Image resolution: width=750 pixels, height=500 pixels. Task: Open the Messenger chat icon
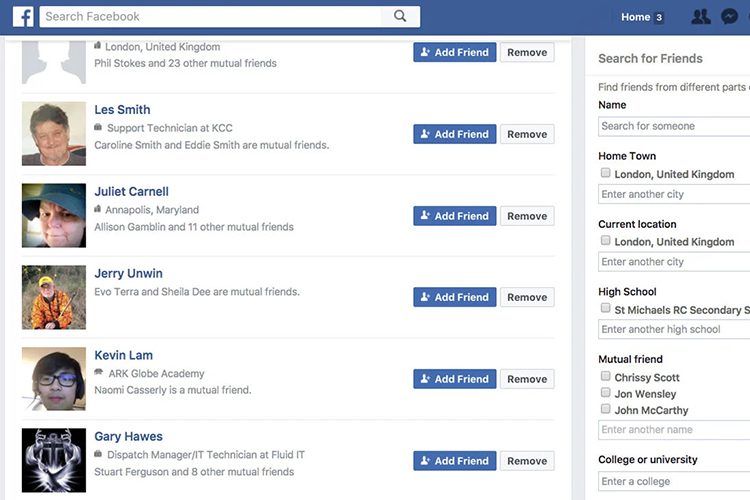[730, 17]
